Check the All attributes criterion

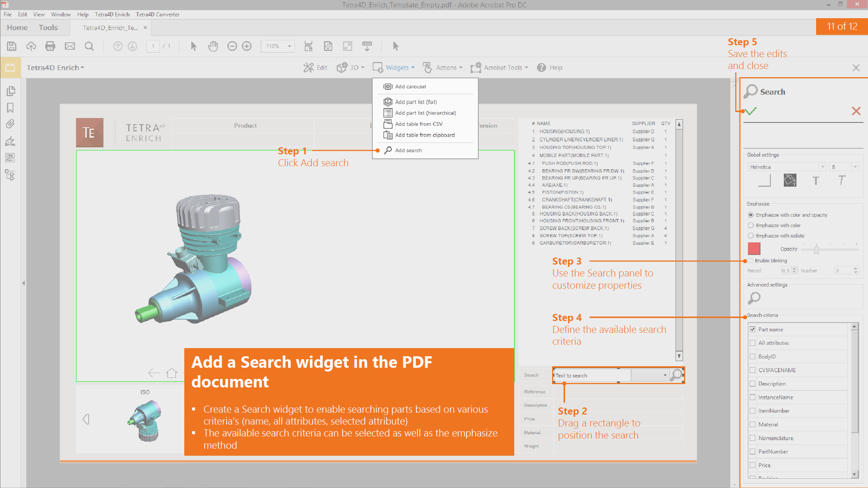753,343
